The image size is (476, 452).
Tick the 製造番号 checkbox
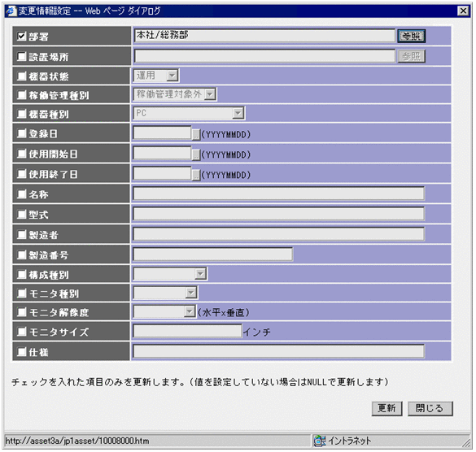[x=21, y=254]
